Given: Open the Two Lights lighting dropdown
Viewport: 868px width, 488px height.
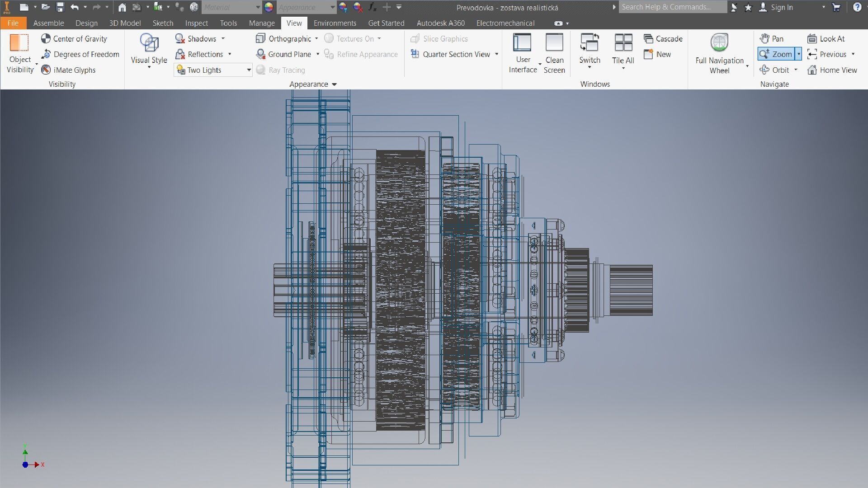Looking at the screenshot, I should click(x=249, y=70).
